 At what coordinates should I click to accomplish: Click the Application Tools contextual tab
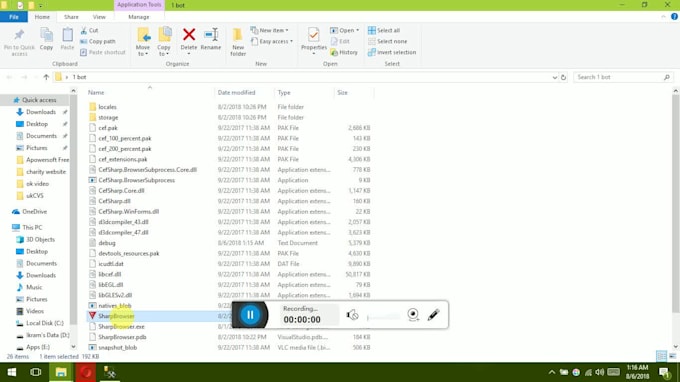point(139,5)
